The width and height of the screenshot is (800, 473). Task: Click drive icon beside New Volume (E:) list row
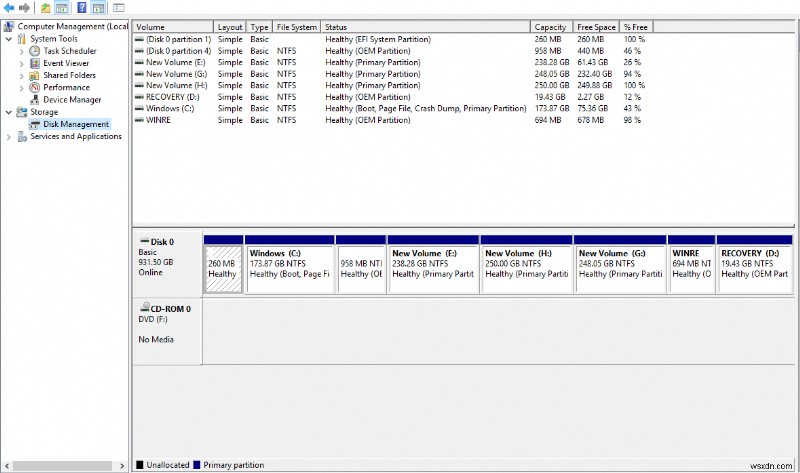(x=139, y=62)
